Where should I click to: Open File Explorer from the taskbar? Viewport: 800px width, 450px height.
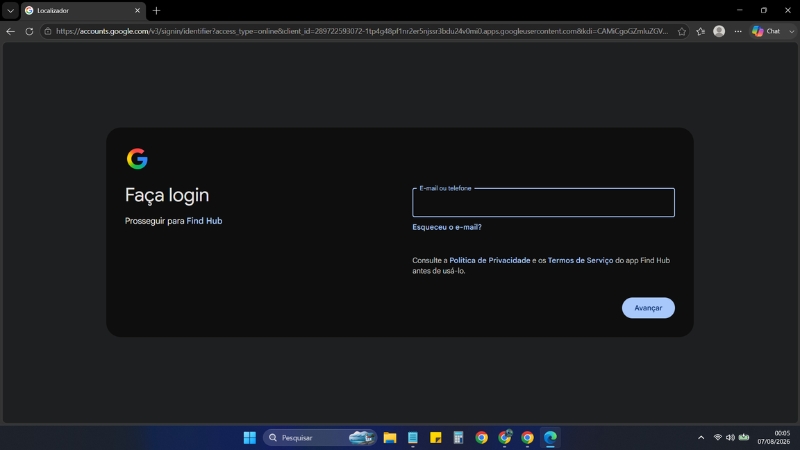coord(390,437)
